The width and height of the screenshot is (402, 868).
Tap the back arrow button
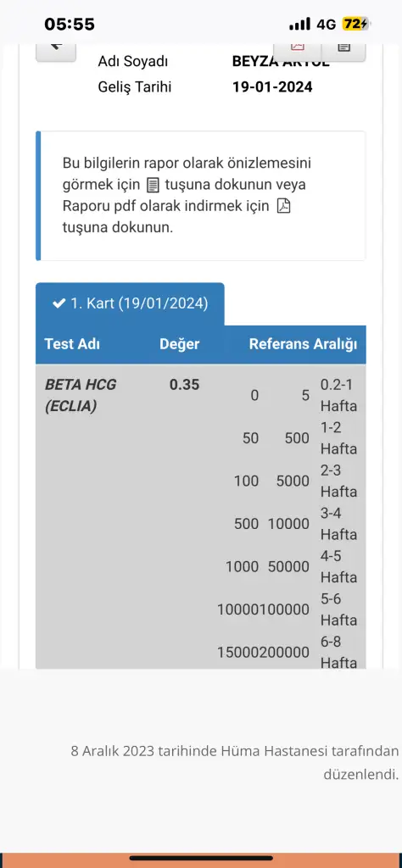[56, 52]
